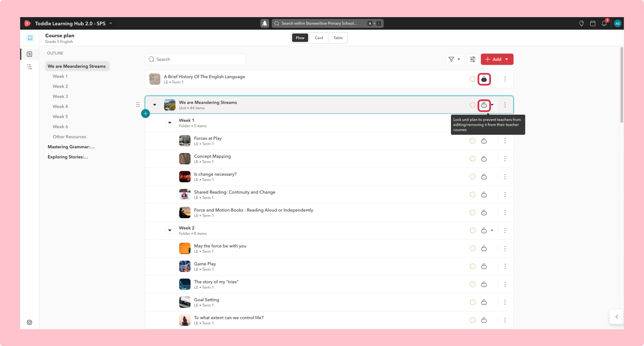Open display settings sliders icon

(x=473, y=59)
